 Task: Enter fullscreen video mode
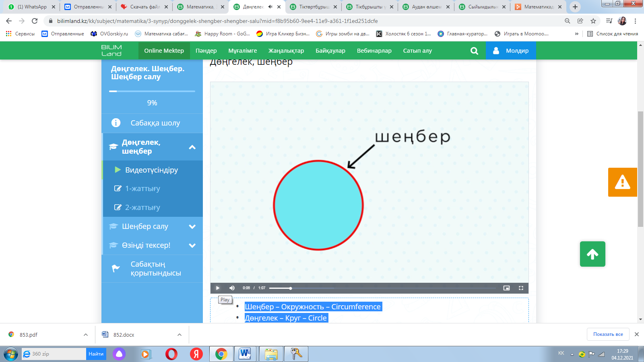tap(521, 288)
